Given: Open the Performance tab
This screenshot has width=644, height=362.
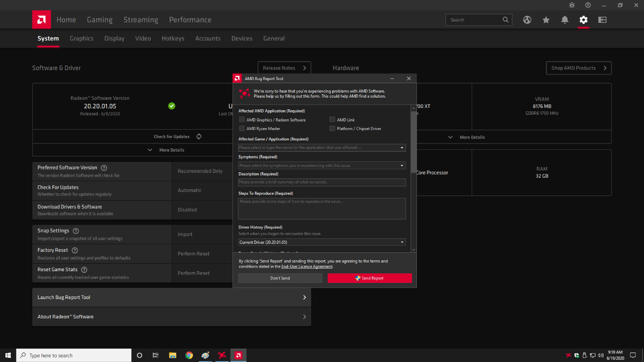Looking at the screenshot, I should tap(190, 20).
